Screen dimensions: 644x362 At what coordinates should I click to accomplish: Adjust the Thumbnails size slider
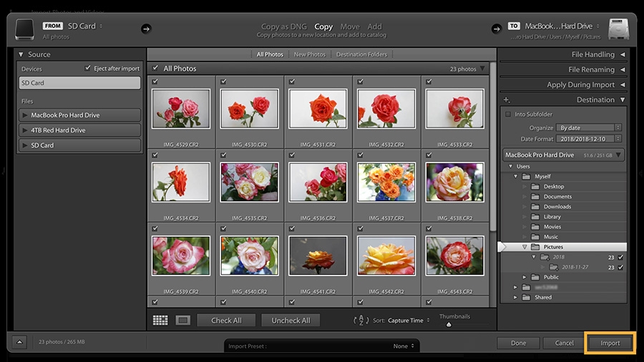tap(449, 324)
